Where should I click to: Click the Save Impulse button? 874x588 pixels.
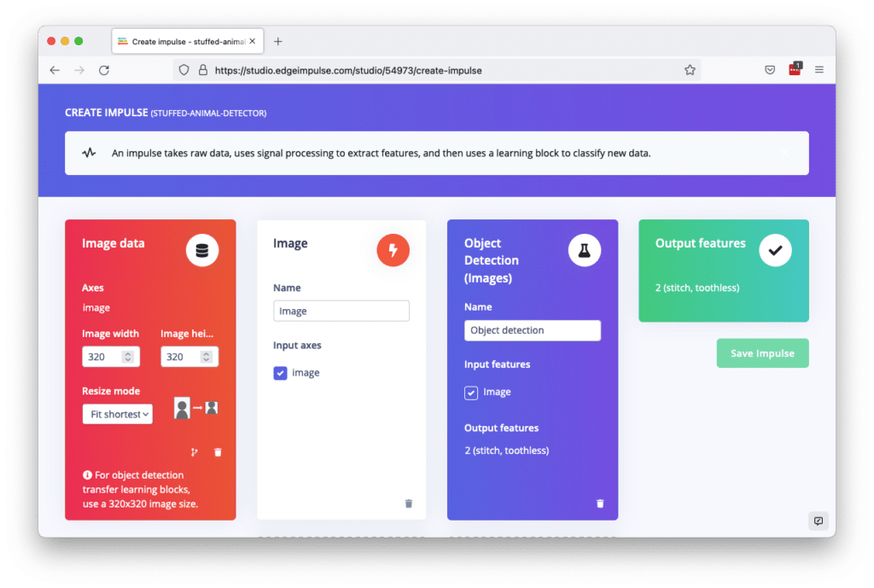[x=762, y=352]
